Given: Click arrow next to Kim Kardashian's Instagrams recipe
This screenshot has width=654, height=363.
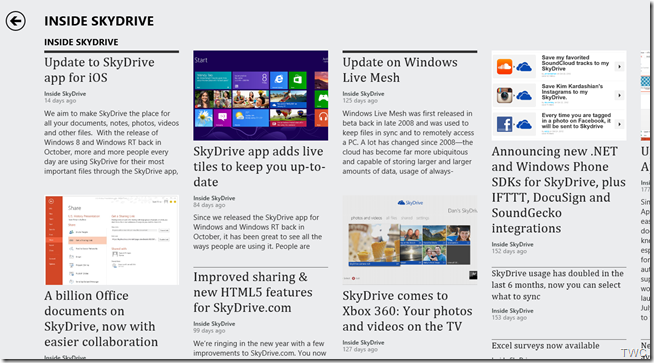Looking at the screenshot, I should point(619,96).
